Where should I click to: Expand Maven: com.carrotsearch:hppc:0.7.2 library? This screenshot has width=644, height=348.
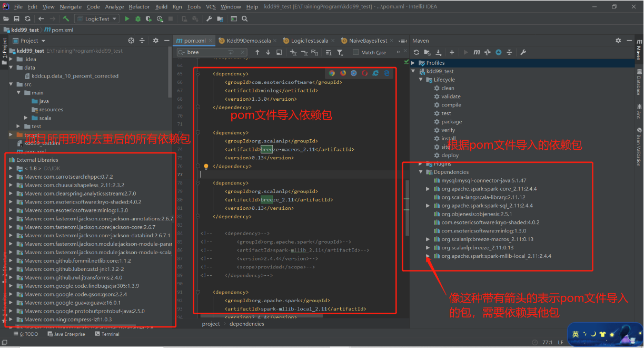click(12, 177)
